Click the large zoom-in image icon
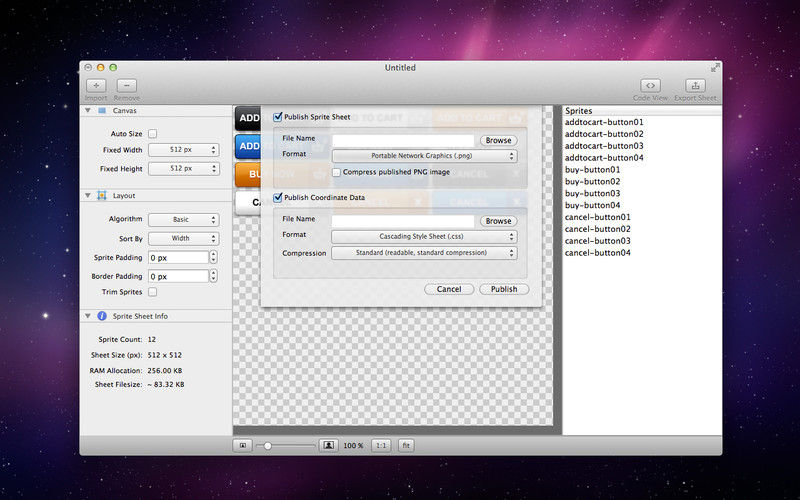The width and height of the screenshot is (800, 500). 329,445
